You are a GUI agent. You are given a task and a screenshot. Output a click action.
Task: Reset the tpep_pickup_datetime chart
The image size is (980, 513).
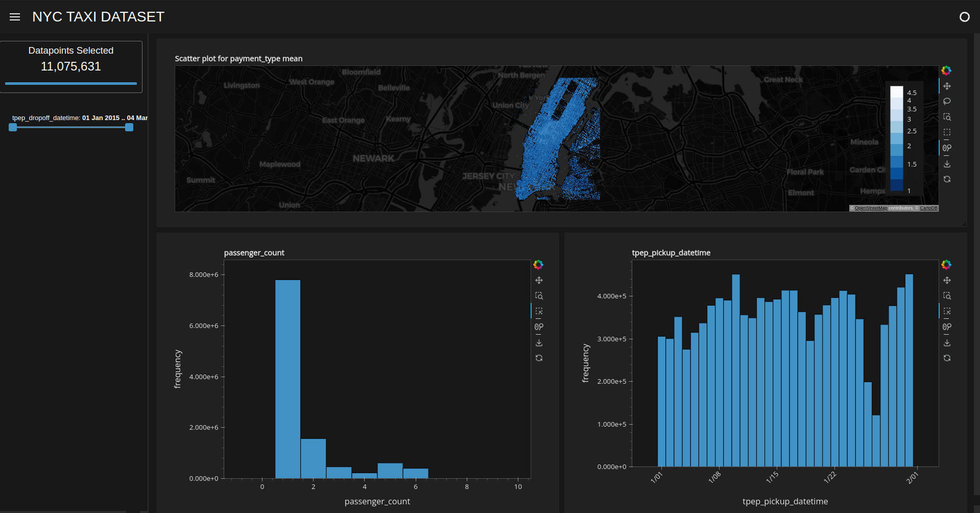[947, 358]
